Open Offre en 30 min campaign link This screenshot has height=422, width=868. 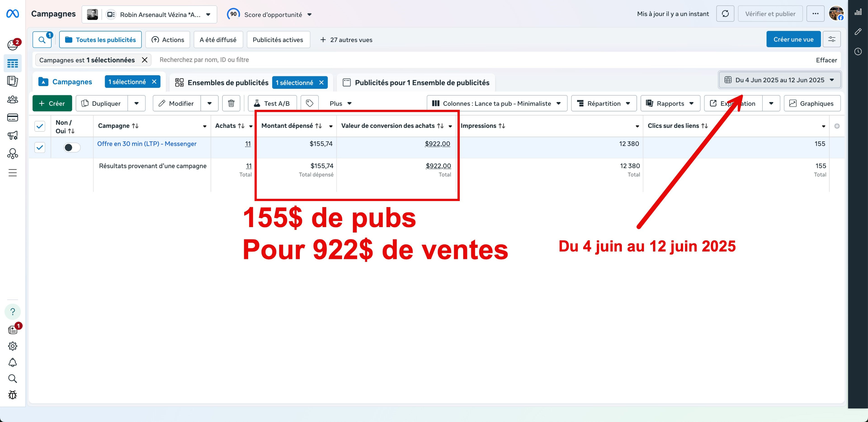pos(147,144)
